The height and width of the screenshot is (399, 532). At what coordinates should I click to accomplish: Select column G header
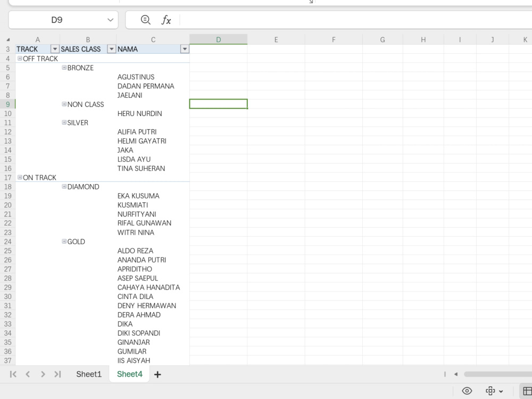[383, 40]
